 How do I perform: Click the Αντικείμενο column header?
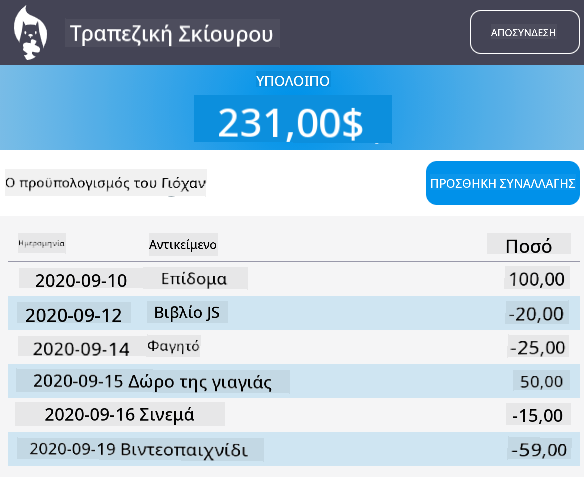183,244
